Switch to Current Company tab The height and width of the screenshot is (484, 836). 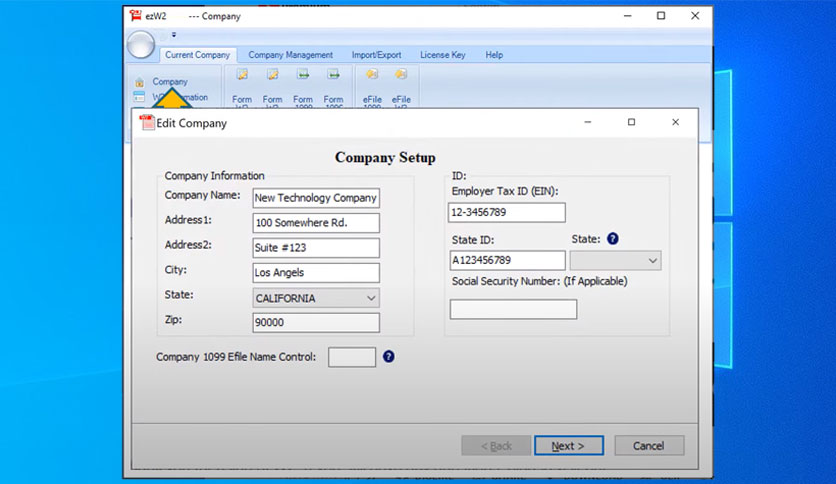pos(197,55)
